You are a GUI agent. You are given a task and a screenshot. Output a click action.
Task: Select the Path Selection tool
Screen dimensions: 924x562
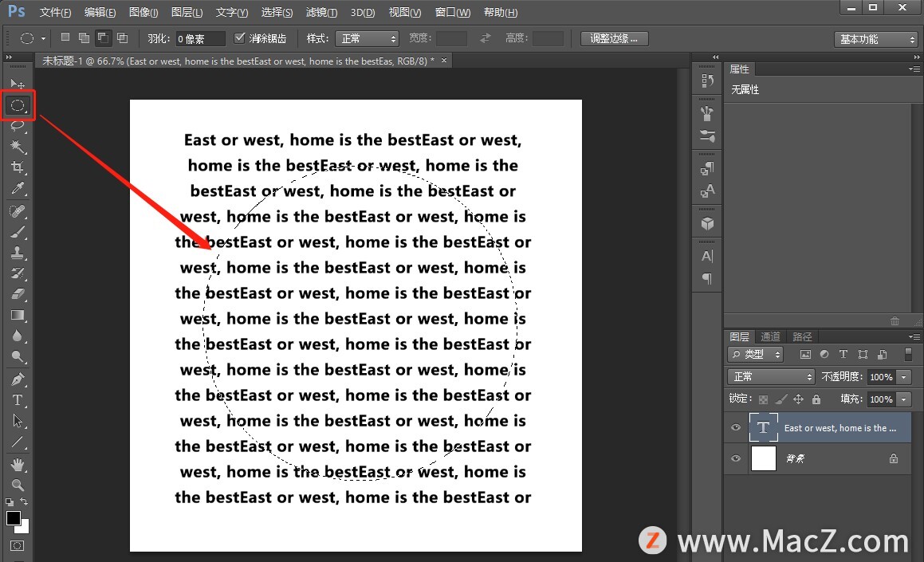coord(17,421)
